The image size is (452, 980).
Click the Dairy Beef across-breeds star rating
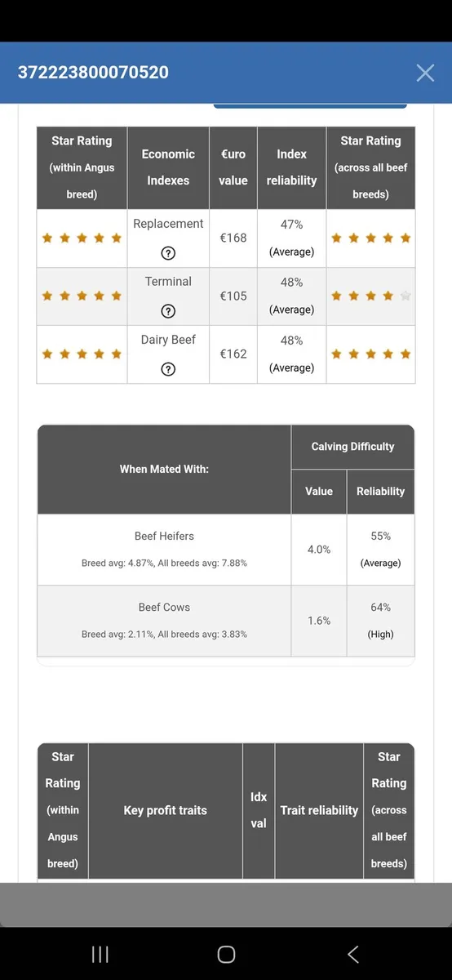point(370,354)
